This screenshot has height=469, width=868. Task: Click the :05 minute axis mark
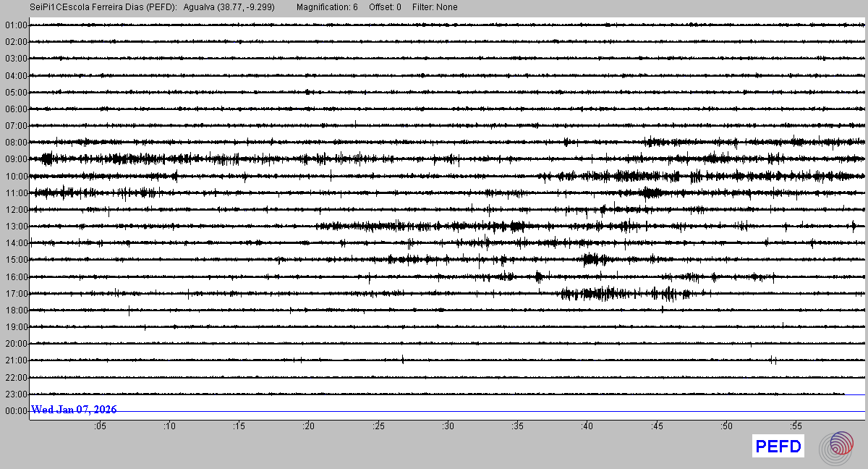pos(99,426)
